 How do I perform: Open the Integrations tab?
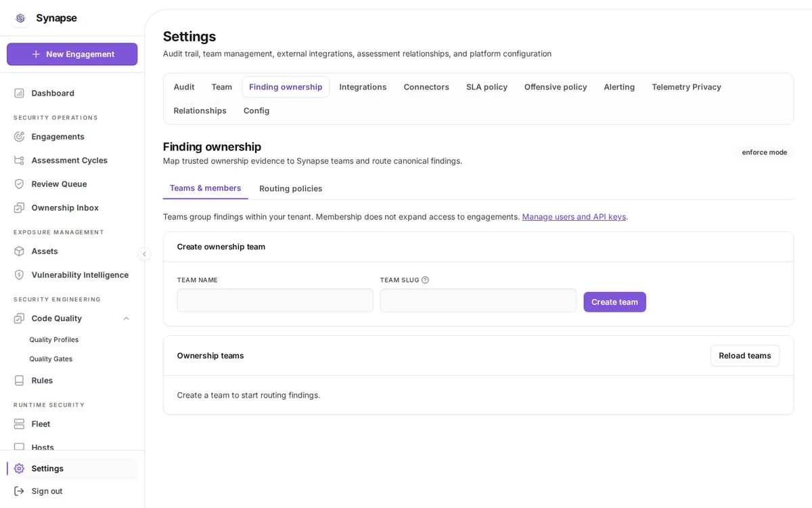click(x=363, y=87)
